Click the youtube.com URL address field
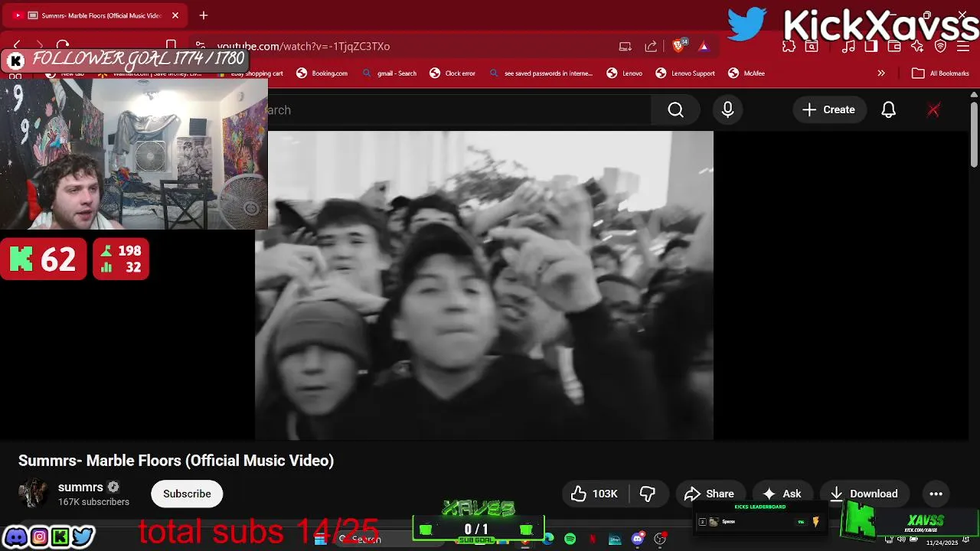 (303, 47)
